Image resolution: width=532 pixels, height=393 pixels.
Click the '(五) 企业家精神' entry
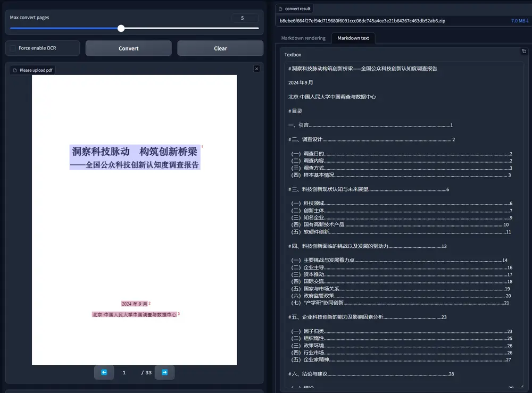coord(401,359)
